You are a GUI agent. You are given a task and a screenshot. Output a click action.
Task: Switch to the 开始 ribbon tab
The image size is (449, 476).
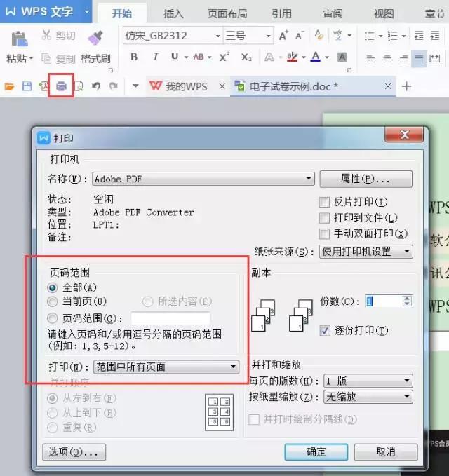point(122,13)
